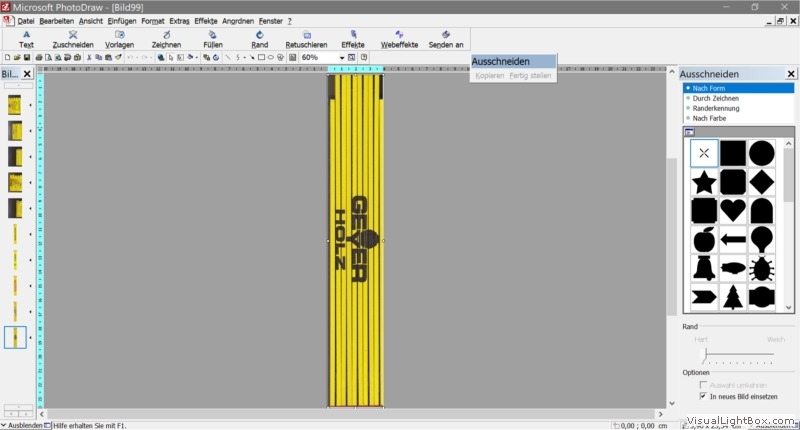Choose the hot-air balloon cutout shape
Screen dimensions: 800x430
coord(762,239)
